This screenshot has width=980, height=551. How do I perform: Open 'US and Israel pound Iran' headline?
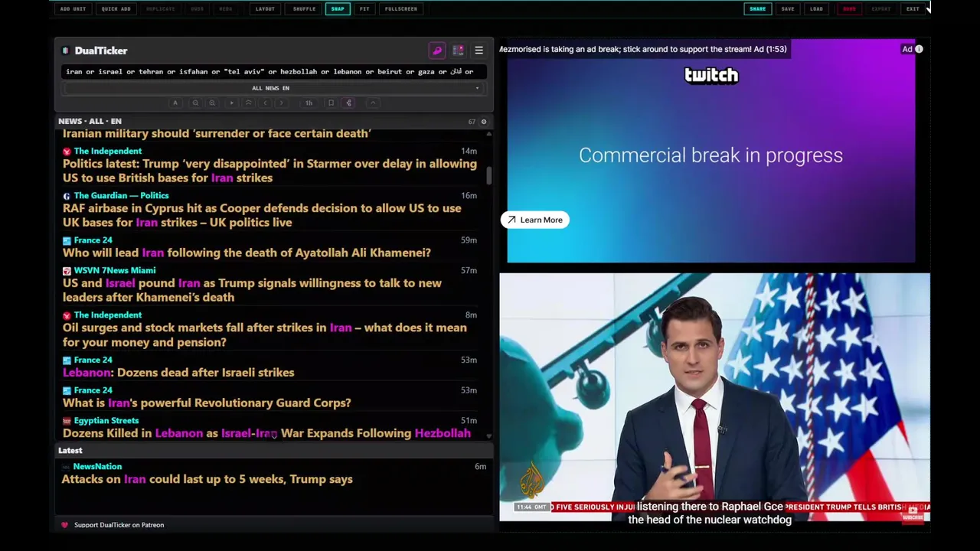(252, 290)
